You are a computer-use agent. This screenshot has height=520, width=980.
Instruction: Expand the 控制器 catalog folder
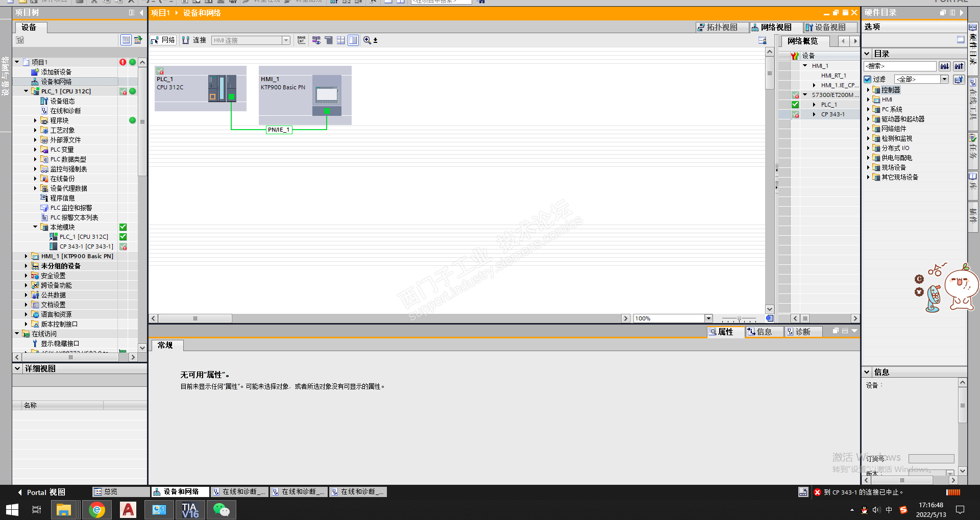(868, 90)
